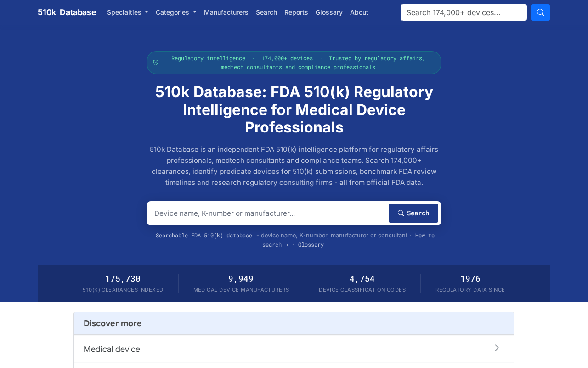This screenshot has height=368, width=588.
Task: Open the Reports nav item
Action: pos(296,12)
